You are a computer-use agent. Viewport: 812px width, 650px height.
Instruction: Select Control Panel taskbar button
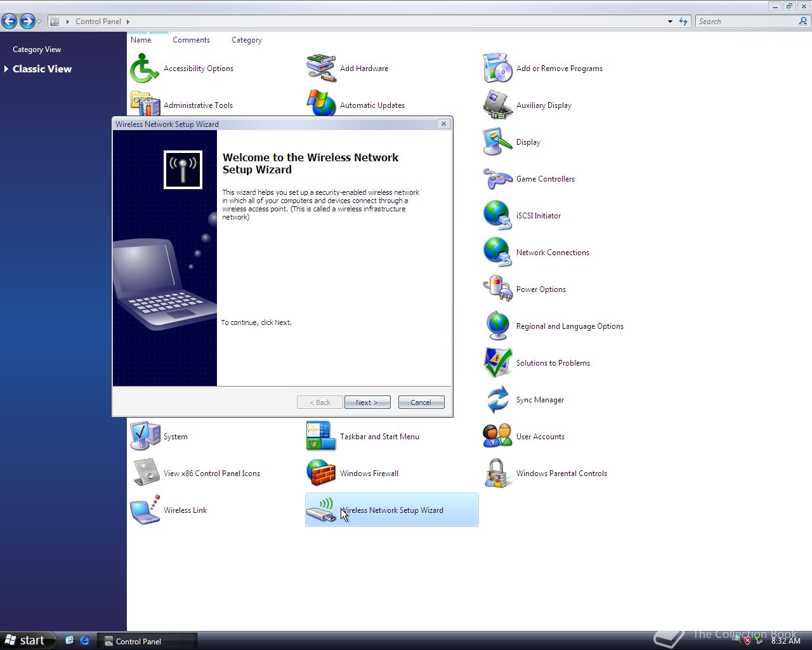(147, 641)
